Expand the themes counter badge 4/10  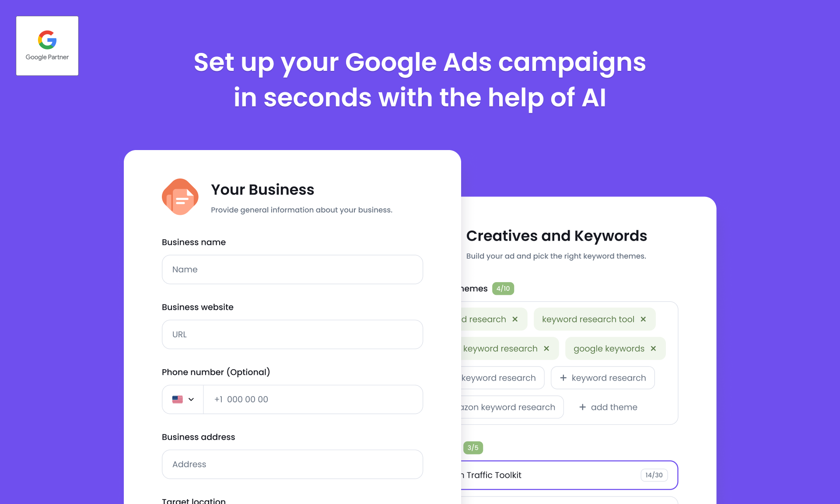(x=502, y=289)
